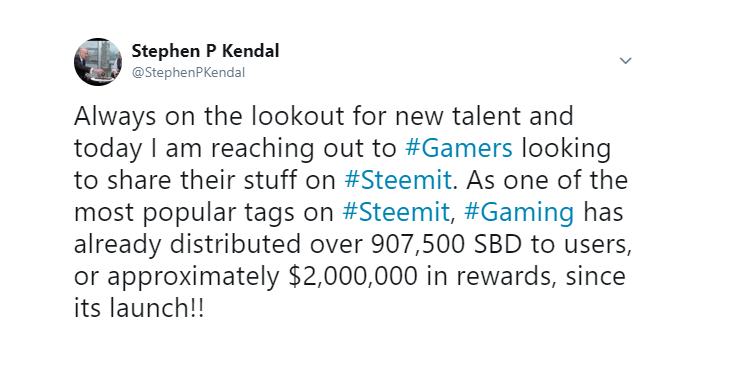Follow the #Steemit hashtag after 'stuff on'
Image resolution: width=756 pixels, height=368 pixels.
coord(398,180)
